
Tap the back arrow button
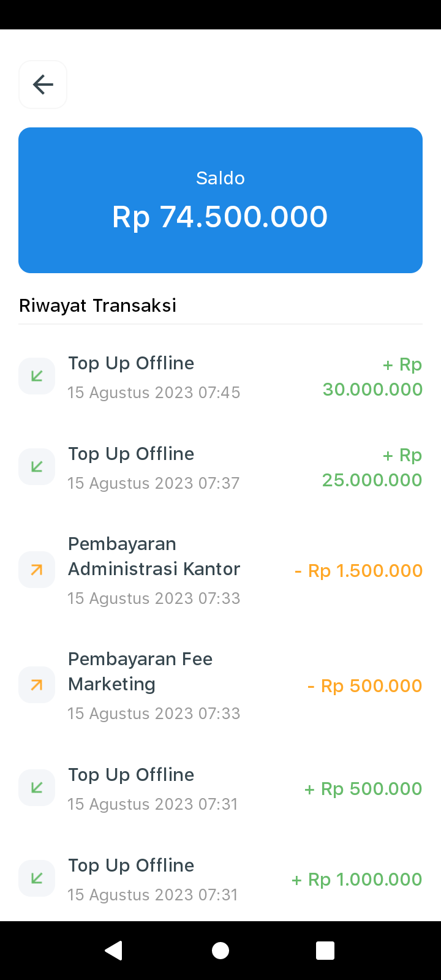43,85
